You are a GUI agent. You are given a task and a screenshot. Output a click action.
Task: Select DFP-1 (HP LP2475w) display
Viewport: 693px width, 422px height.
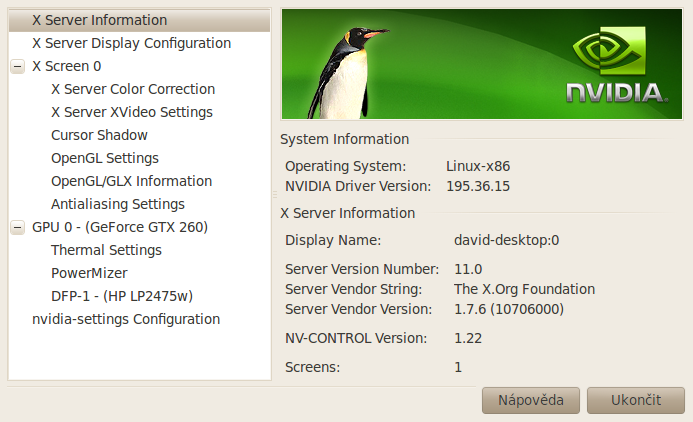[122, 296]
